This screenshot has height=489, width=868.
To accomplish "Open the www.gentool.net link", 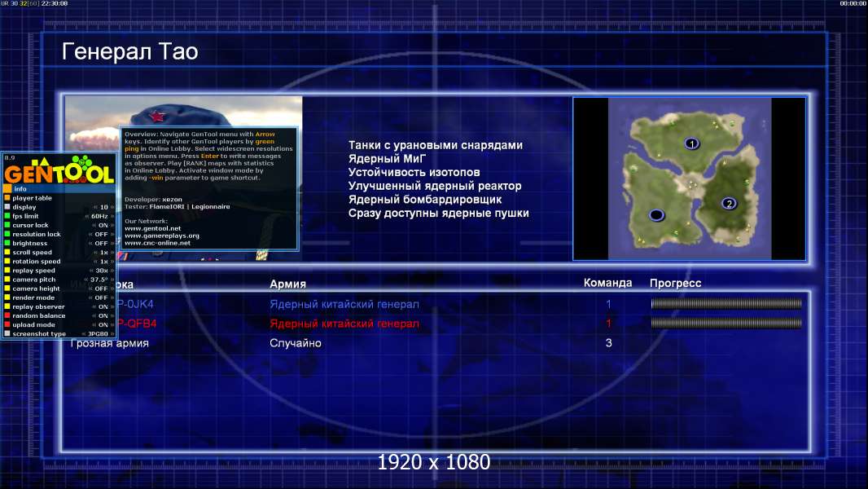I will point(153,228).
